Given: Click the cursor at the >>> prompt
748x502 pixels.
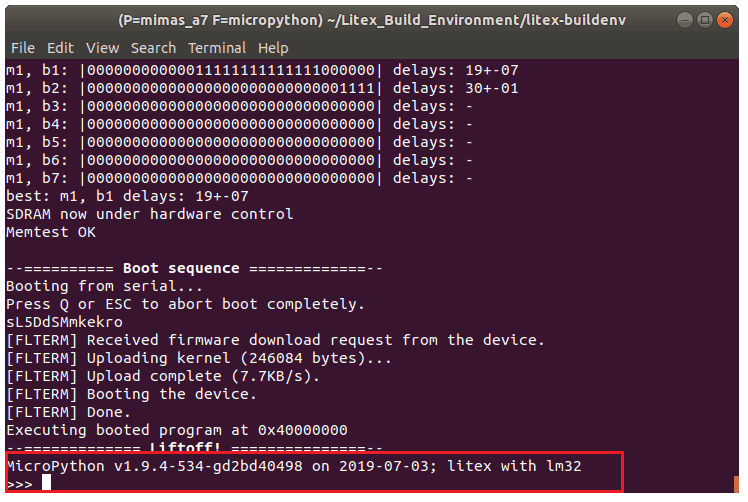Looking at the screenshot, I should click(46, 482).
